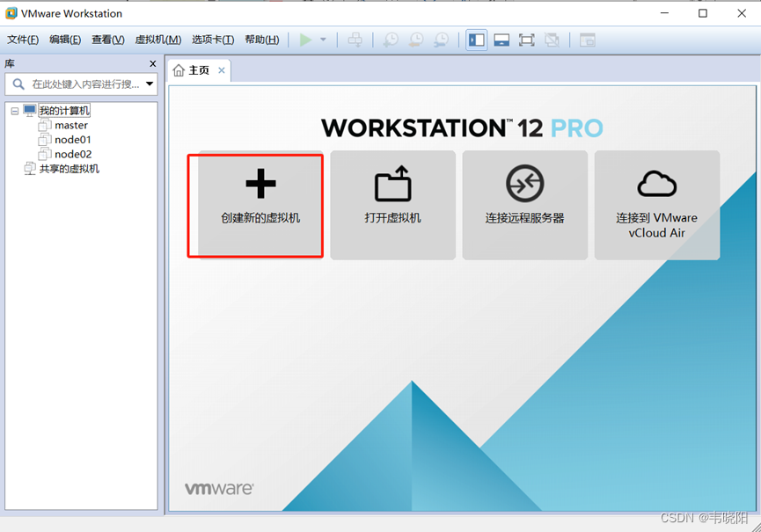761x532 pixels.
Task: Open the 虚拟机(M) menu
Action: (x=158, y=40)
